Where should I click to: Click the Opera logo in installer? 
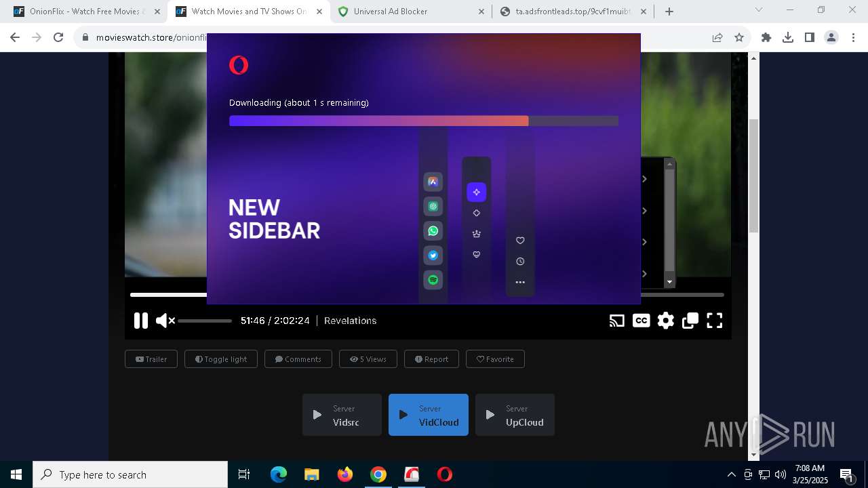click(x=239, y=65)
